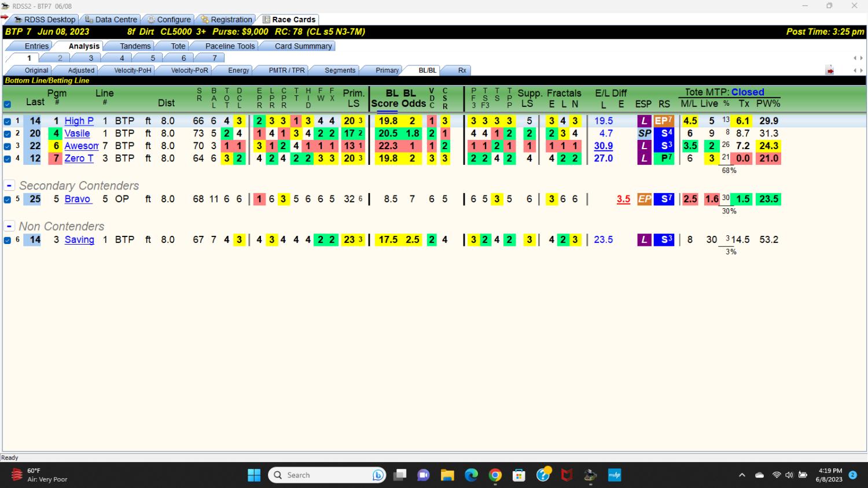The image size is (868, 488).
Task: Show hidden system tray icons chevron
Action: (742, 475)
